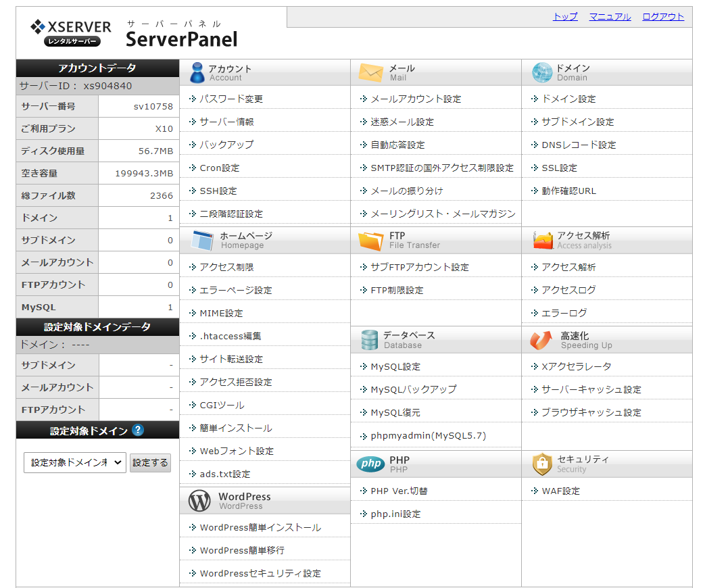705x588 pixels.
Task: Open DNSレコード設定
Action: click(579, 145)
